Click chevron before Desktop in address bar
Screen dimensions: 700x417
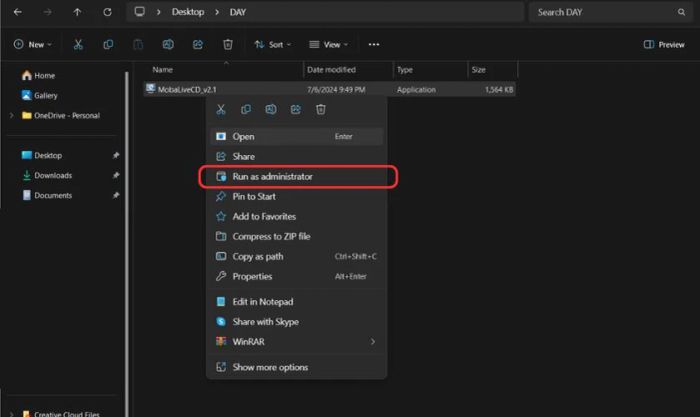[158, 12]
